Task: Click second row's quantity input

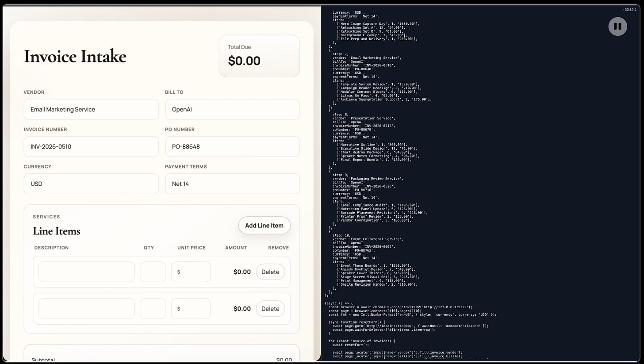Action: (x=153, y=309)
